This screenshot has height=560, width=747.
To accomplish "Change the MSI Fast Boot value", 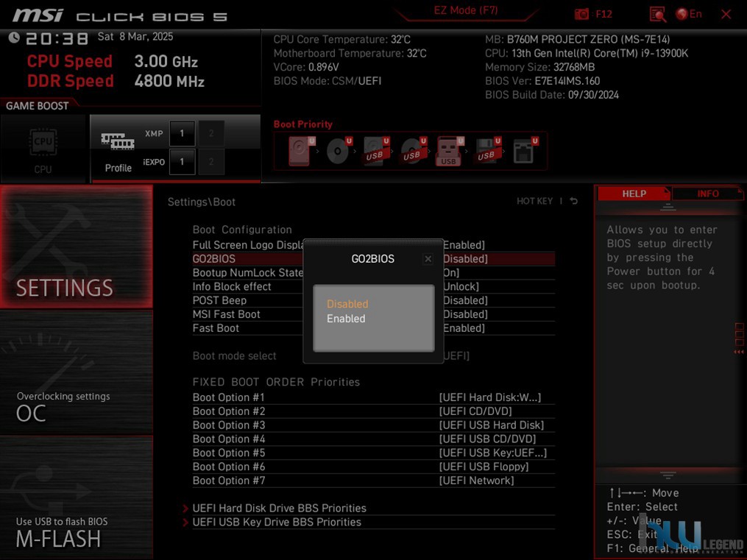I will [x=465, y=314].
